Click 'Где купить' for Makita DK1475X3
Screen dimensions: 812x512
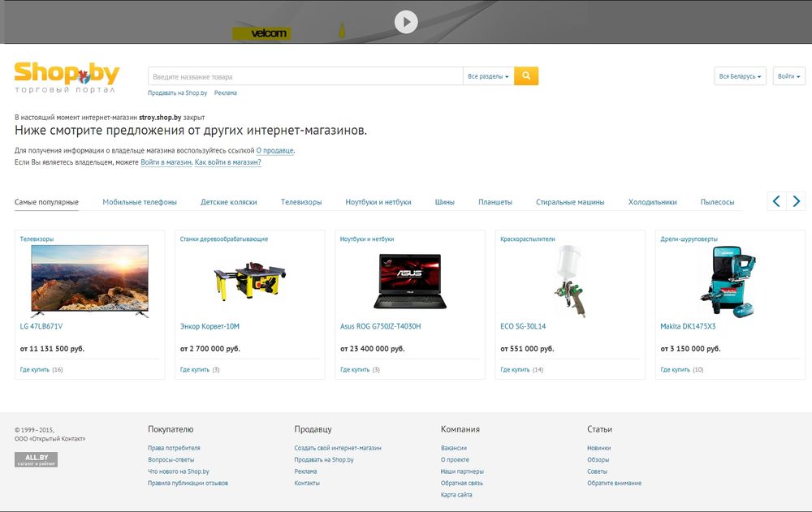676,370
